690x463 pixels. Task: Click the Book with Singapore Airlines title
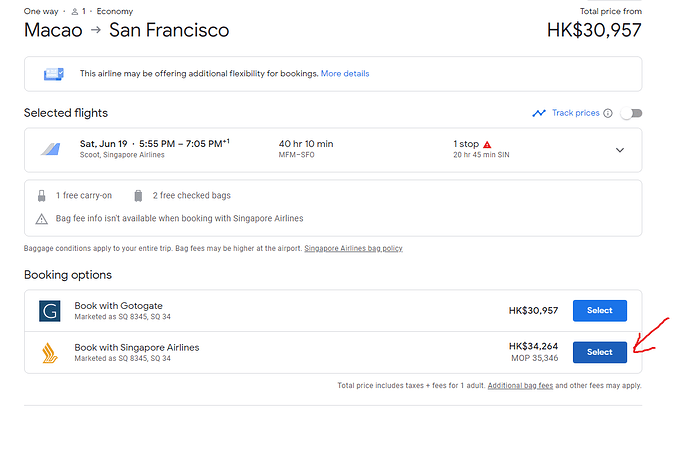(137, 348)
